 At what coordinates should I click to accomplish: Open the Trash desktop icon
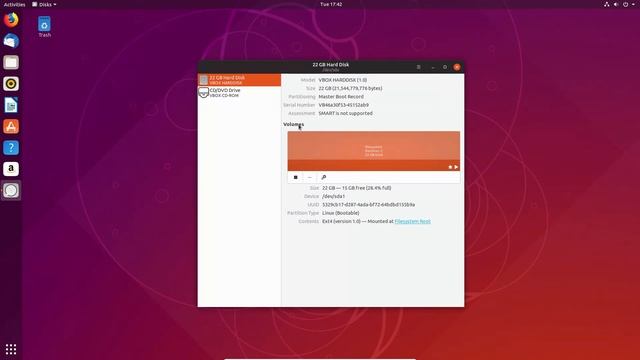44,27
